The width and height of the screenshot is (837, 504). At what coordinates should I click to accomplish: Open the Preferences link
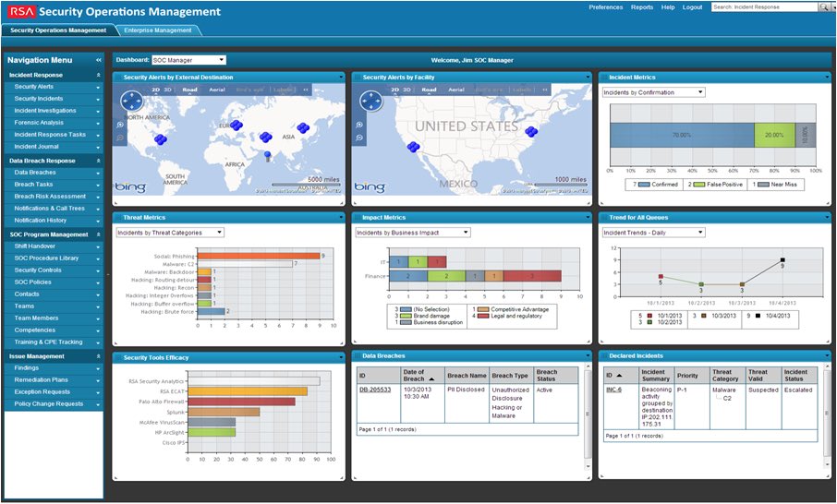click(605, 7)
